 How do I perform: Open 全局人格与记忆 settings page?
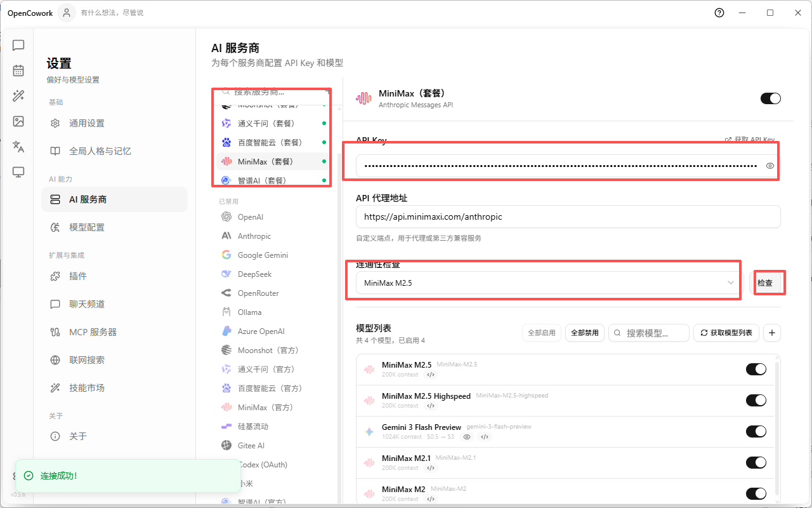[x=114, y=151]
